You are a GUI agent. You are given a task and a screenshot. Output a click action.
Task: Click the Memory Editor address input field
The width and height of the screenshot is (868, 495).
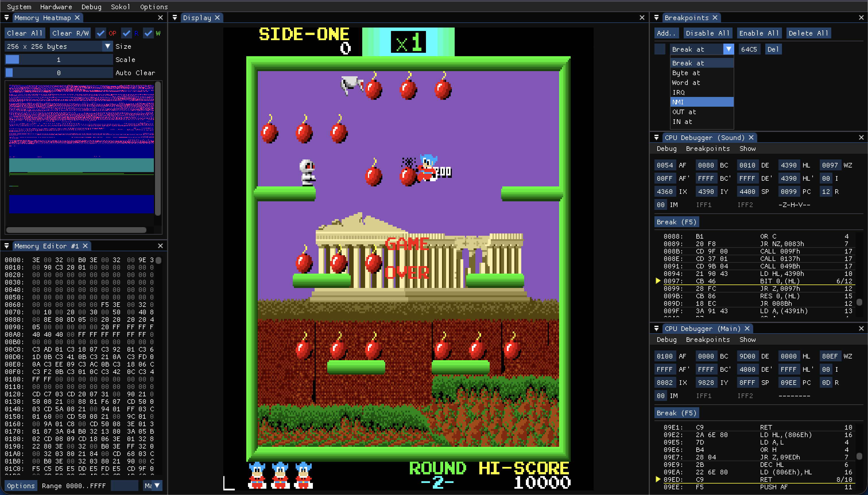click(125, 486)
